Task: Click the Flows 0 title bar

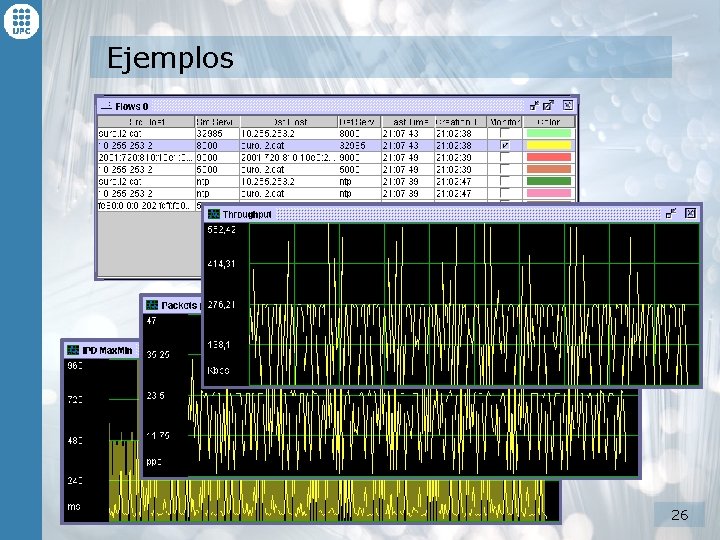Action: point(337,106)
